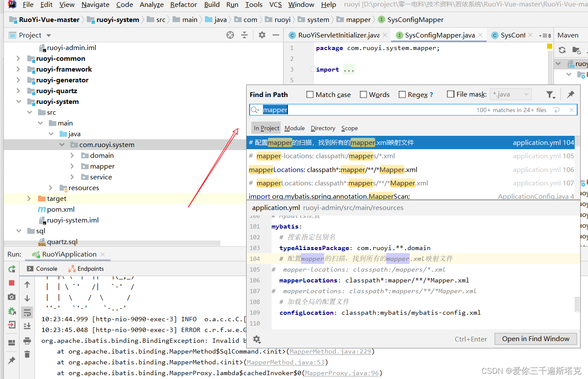The width and height of the screenshot is (588, 379).
Task: Toggle soft-wrap in the console
Action: [x=27, y=312]
